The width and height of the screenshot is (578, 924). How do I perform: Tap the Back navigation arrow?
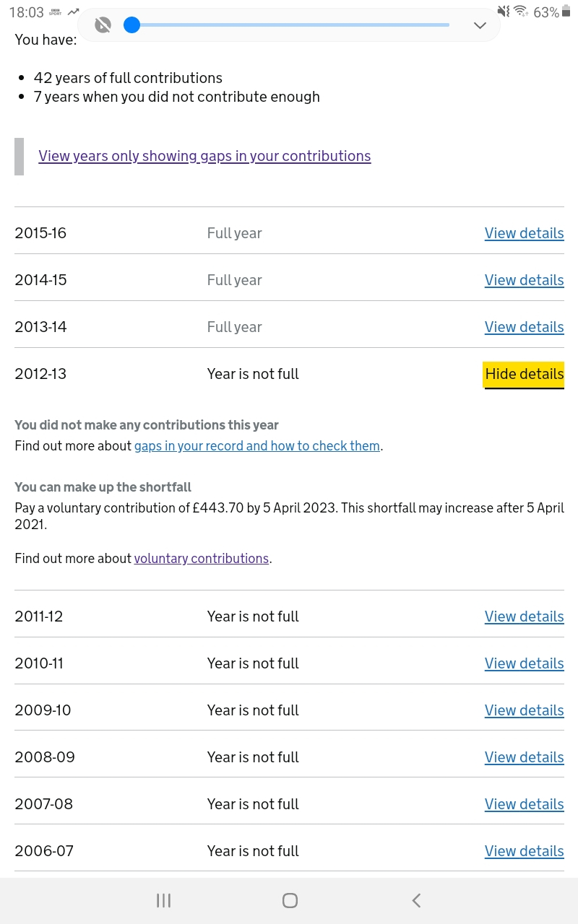click(x=416, y=900)
